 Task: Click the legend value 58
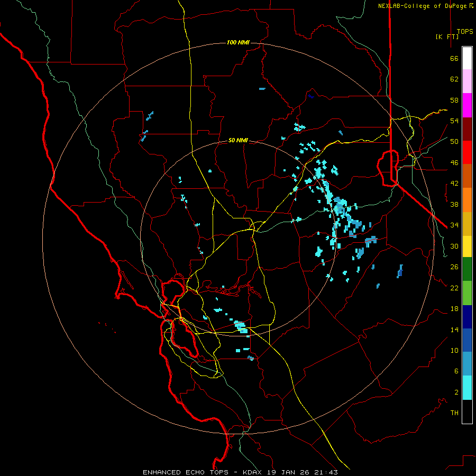(x=454, y=100)
